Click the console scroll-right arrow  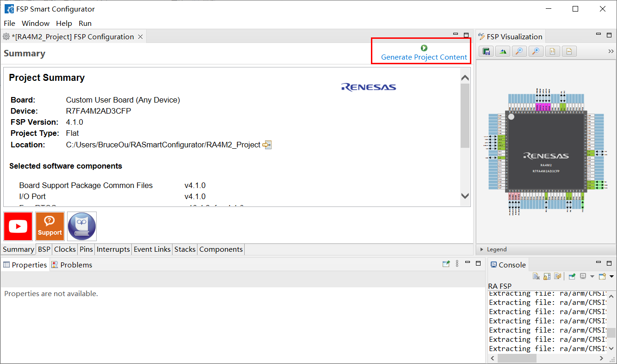click(x=602, y=358)
